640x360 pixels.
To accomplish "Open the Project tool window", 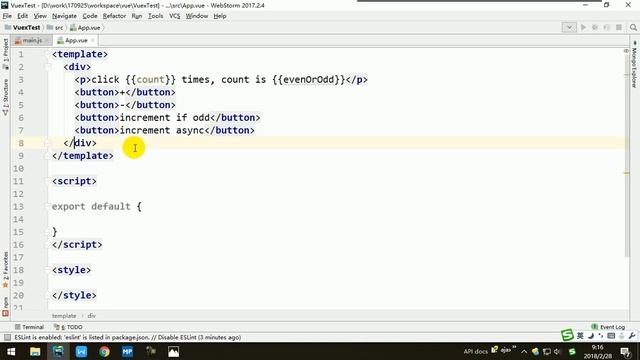I will pyautogui.click(x=5, y=53).
